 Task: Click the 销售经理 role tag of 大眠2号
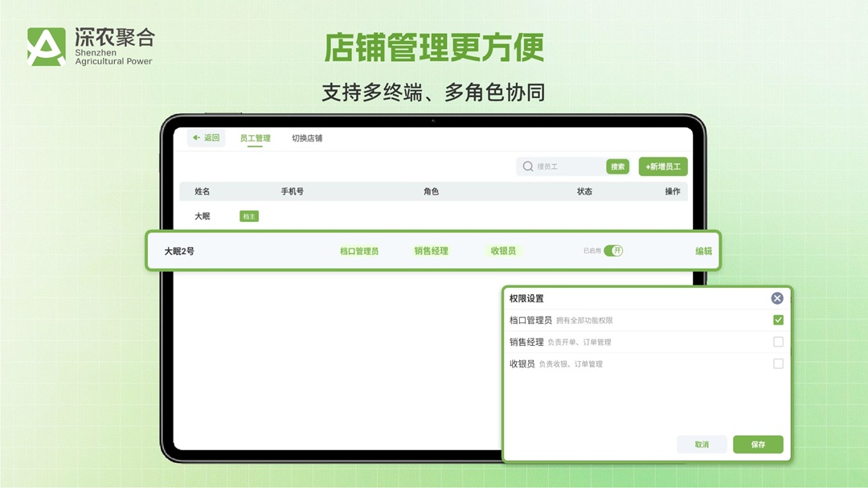coord(432,250)
